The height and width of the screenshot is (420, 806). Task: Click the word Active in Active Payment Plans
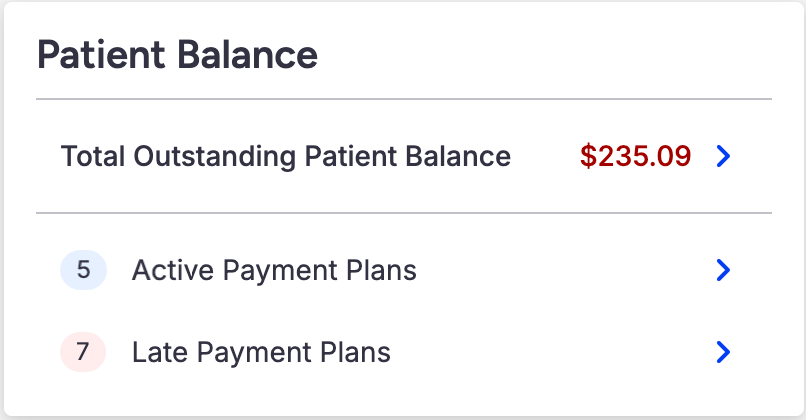pos(164,270)
